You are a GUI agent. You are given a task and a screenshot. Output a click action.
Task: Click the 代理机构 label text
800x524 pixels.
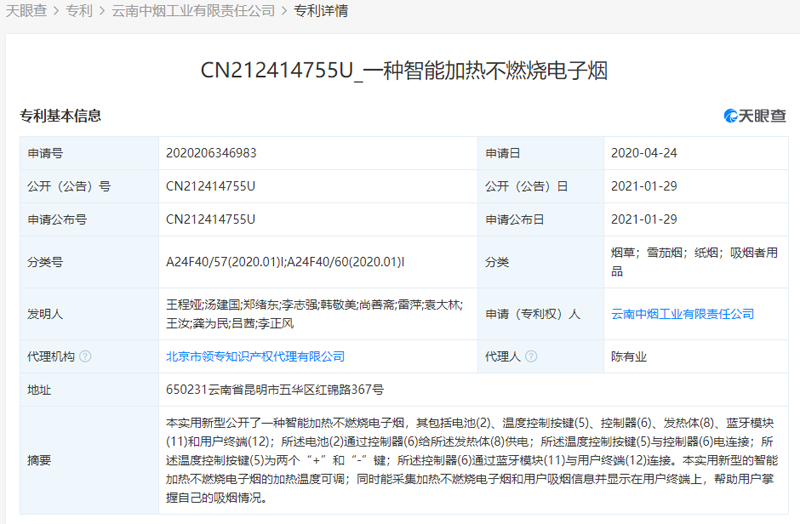click(51, 356)
